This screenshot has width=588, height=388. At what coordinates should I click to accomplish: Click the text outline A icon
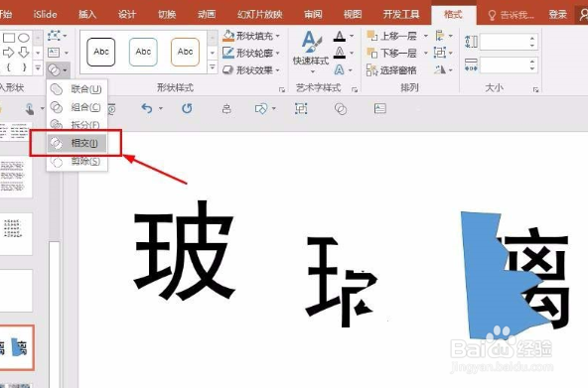pos(340,53)
